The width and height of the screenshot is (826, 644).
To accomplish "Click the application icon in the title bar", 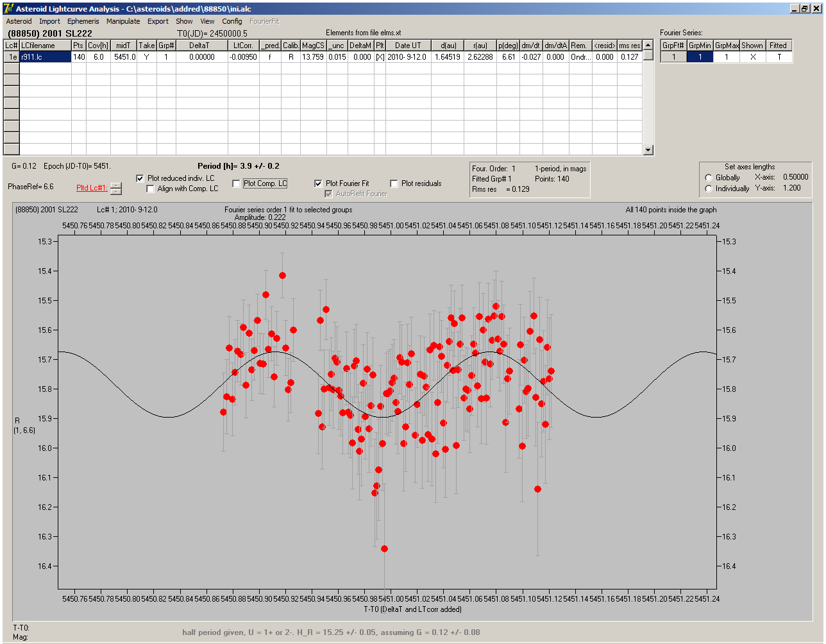I will [x=8, y=8].
